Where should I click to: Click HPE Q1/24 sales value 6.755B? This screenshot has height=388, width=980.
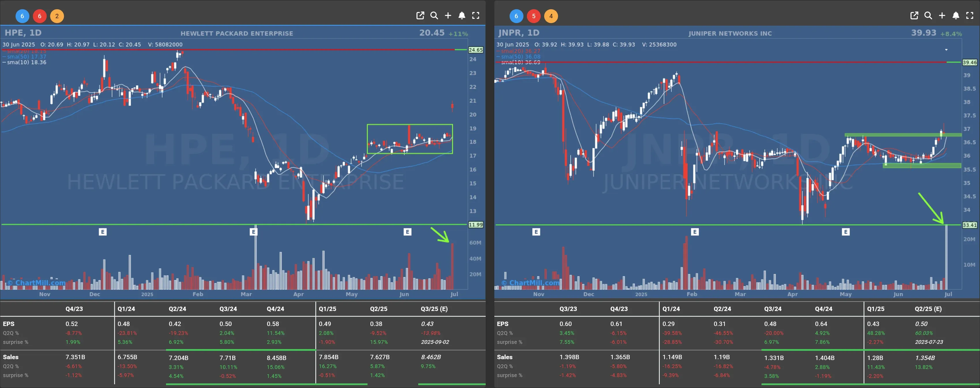tap(127, 357)
